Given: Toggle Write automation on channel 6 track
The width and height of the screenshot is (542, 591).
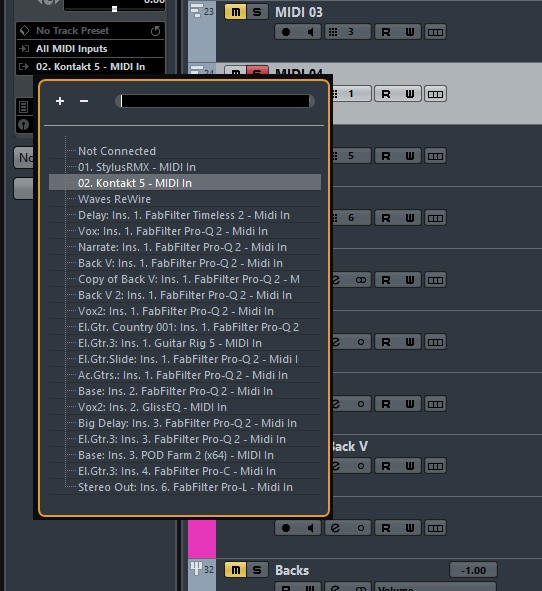Looking at the screenshot, I should pyautogui.click(x=410, y=218).
